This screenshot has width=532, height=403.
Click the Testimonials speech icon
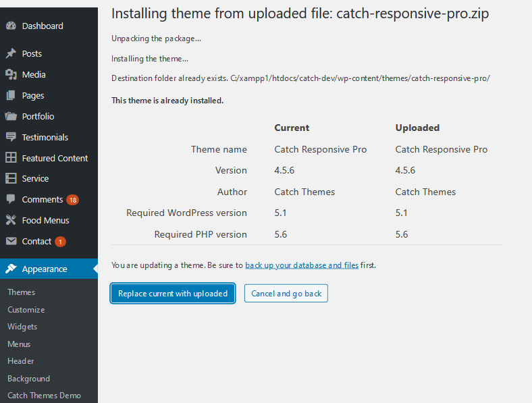11,137
